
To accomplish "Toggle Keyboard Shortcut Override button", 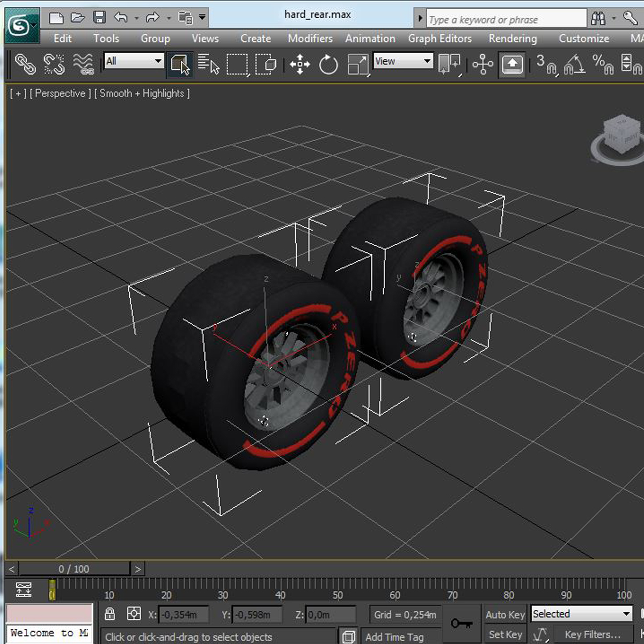I will pyautogui.click(x=512, y=65).
